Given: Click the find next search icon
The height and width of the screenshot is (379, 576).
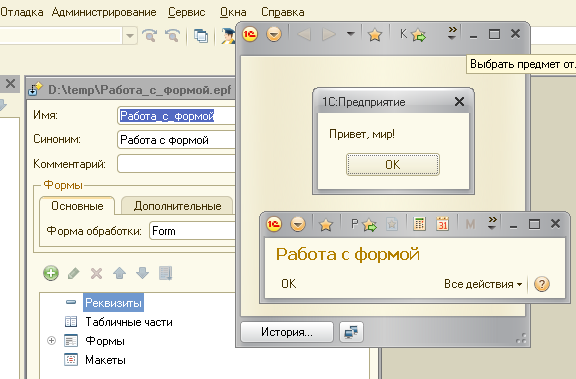Looking at the screenshot, I should [150, 36].
